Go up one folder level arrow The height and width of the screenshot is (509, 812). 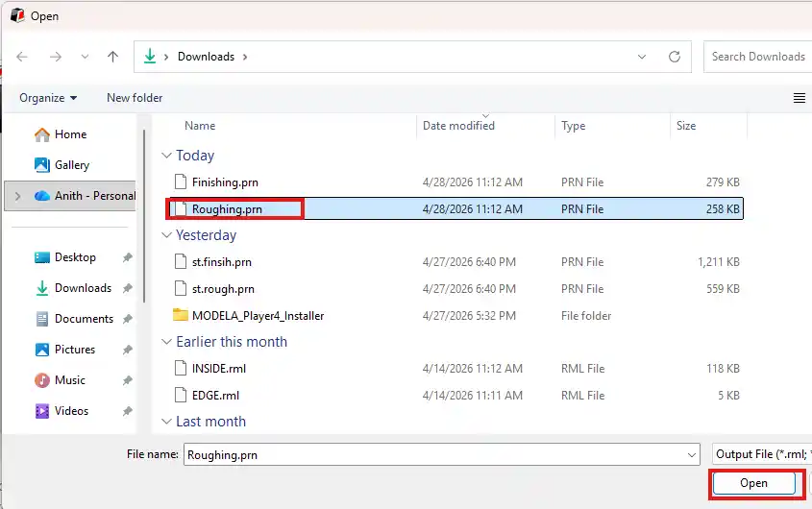tap(112, 57)
